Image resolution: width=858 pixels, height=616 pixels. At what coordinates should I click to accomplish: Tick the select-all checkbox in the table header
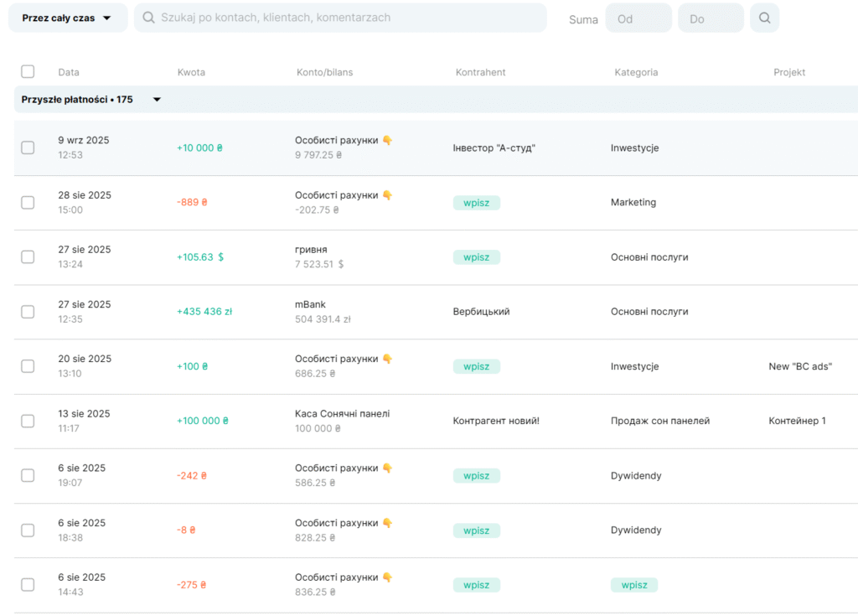[28, 72]
